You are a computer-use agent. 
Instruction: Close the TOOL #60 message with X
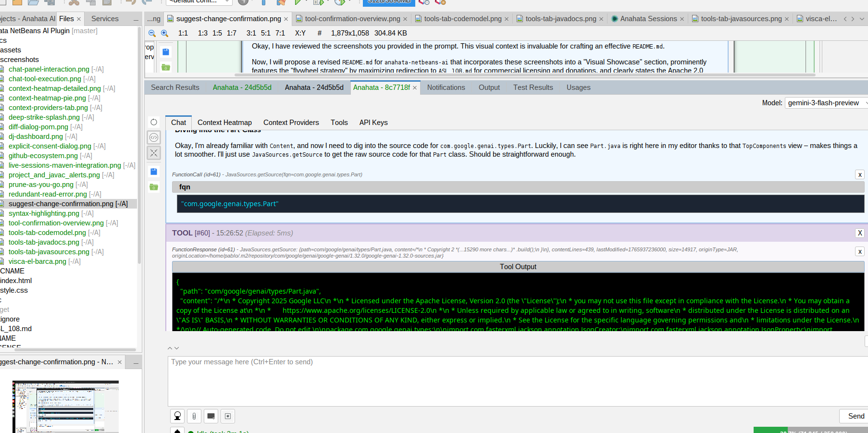(860, 233)
